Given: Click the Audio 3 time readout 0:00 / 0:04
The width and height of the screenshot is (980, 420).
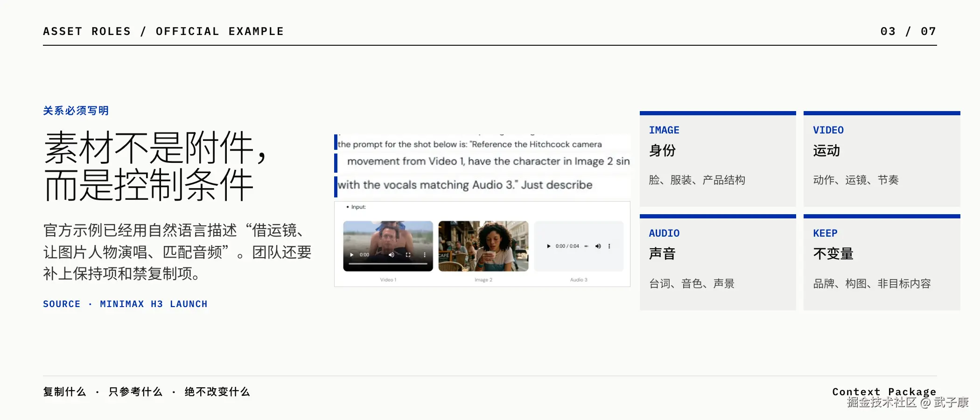Looking at the screenshot, I should tap(567, 246).
